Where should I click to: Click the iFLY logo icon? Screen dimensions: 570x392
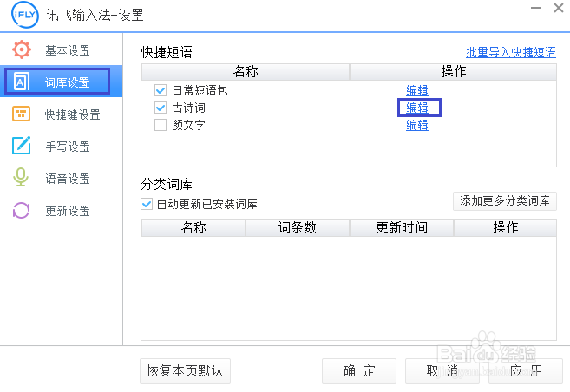20,16
